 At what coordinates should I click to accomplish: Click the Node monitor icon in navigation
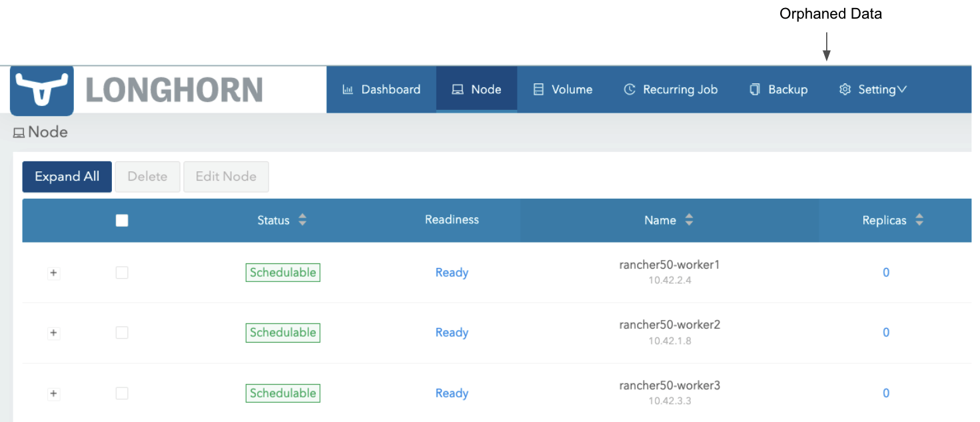click(456, 89)
